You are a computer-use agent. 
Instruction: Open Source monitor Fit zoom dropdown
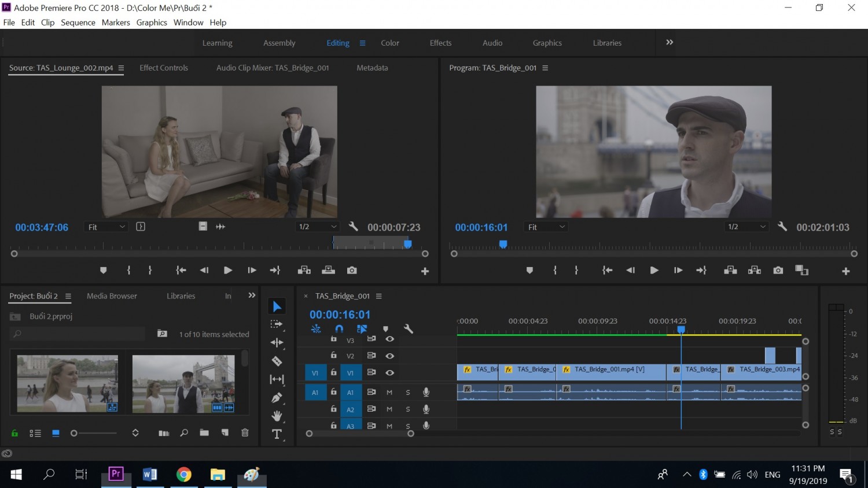pyautogui.click(x=106, y=227)
